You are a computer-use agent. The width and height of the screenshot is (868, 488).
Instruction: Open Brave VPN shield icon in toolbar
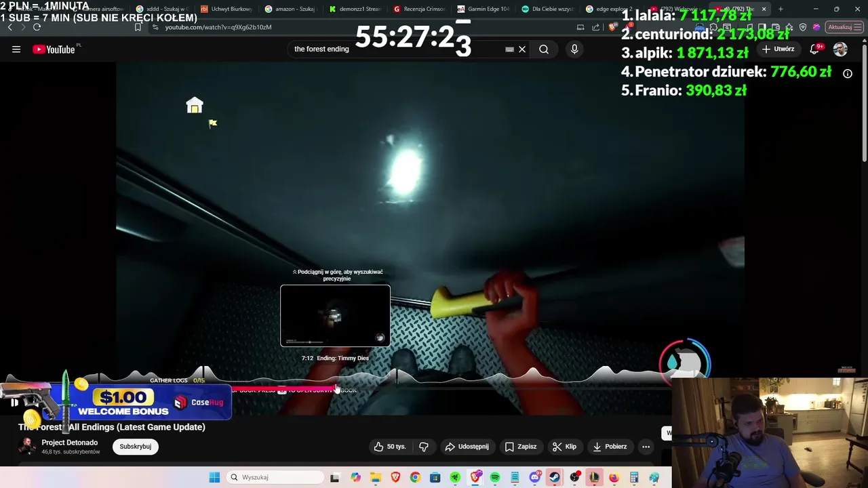[x=803, y=27]
